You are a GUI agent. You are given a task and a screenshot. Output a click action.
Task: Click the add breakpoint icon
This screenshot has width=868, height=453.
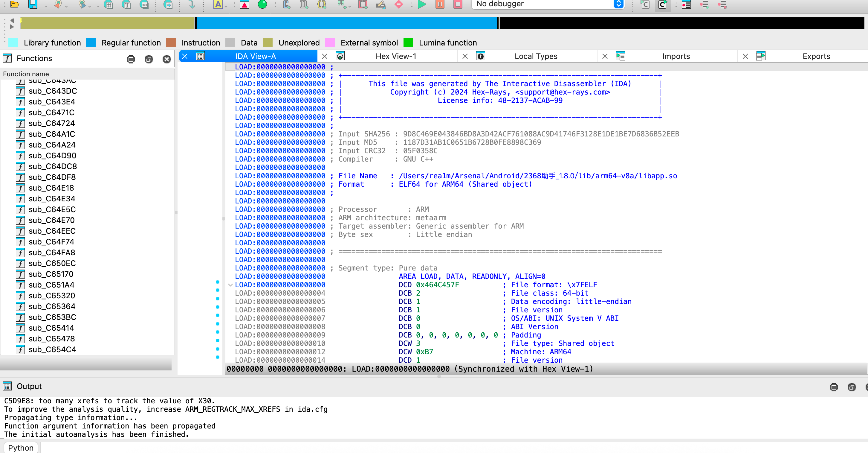coord(704,4)
